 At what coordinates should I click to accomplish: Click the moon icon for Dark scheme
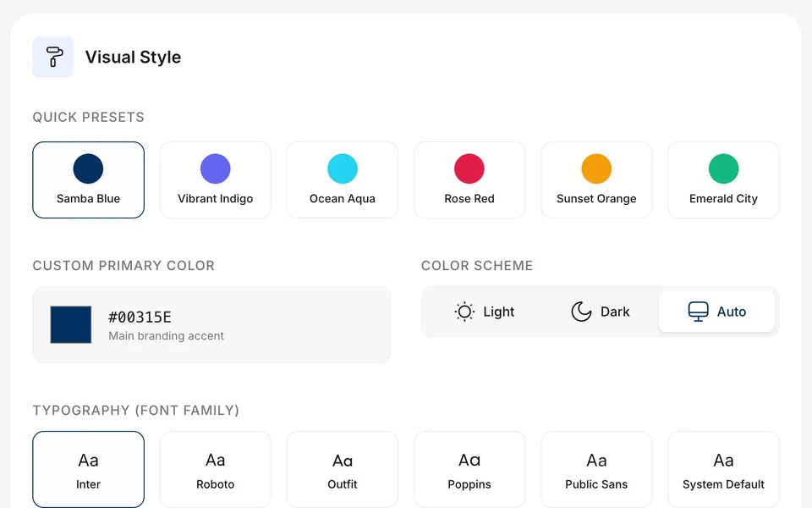point(581,312)
